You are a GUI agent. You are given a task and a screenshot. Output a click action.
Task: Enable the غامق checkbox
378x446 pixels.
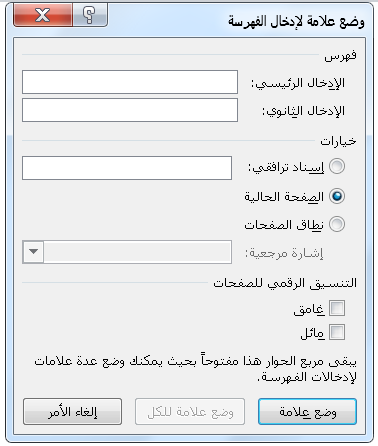(337, 308)
